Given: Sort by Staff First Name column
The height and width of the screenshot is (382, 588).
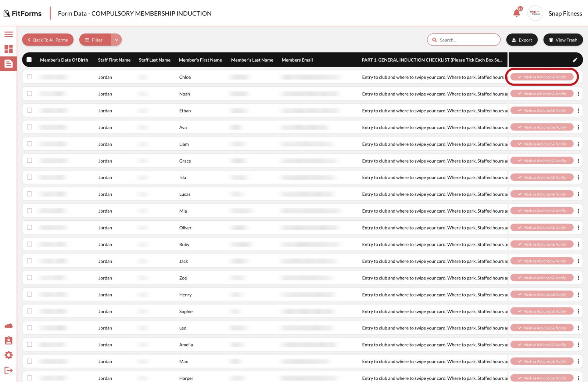Looking at the screenshot, I should click(x=114, y=60).
